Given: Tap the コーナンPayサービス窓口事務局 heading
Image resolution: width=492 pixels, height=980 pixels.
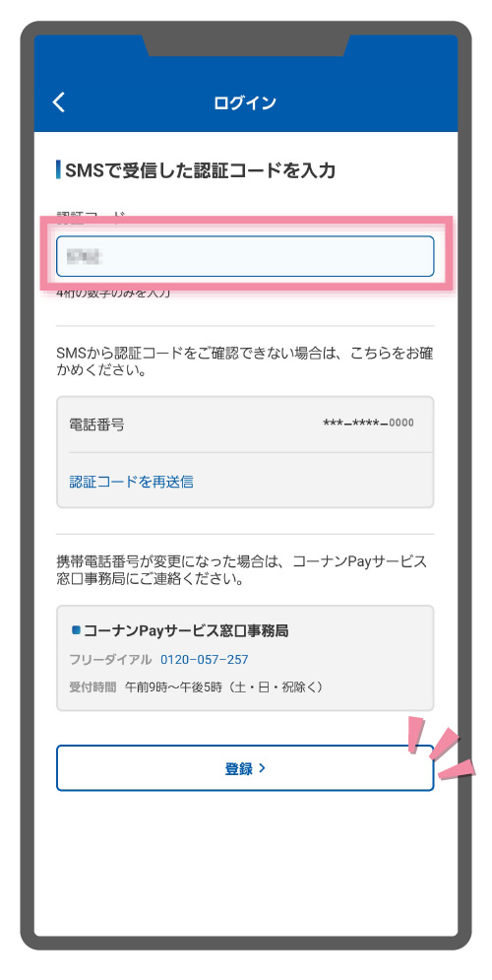Looking at the screenshot, I should tap(185, 631).
